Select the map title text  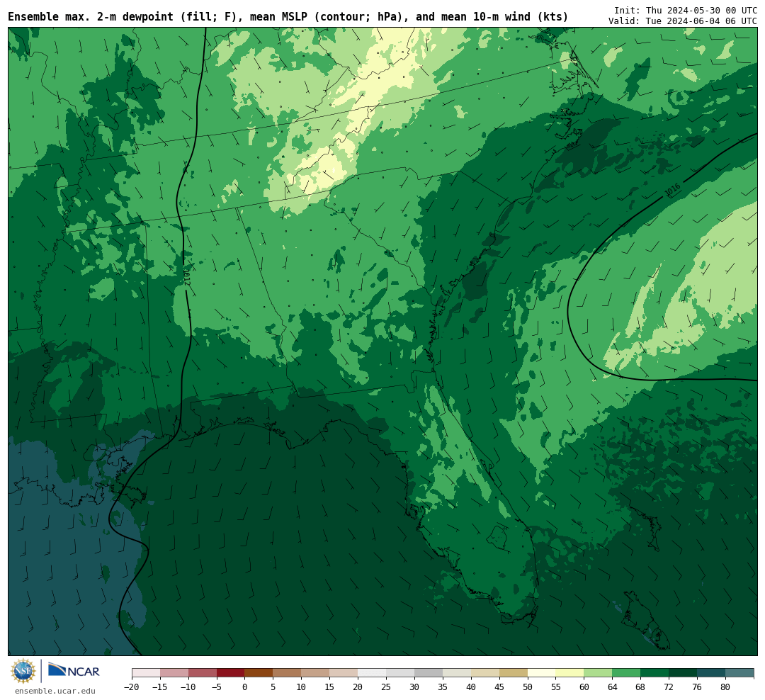(x=288, y=17)
